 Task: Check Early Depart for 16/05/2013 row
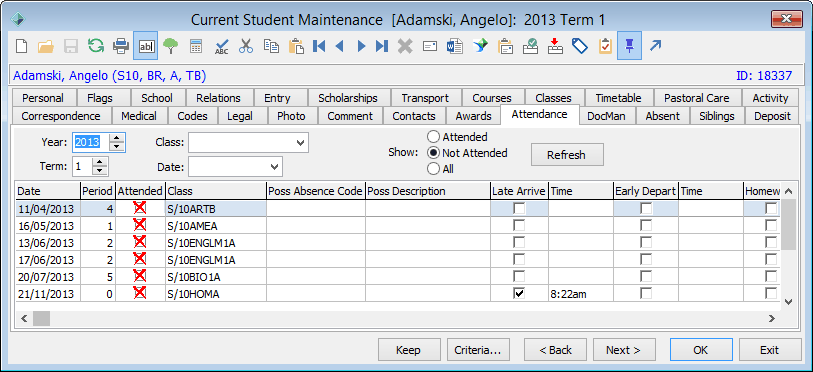(x=646, y=226)
